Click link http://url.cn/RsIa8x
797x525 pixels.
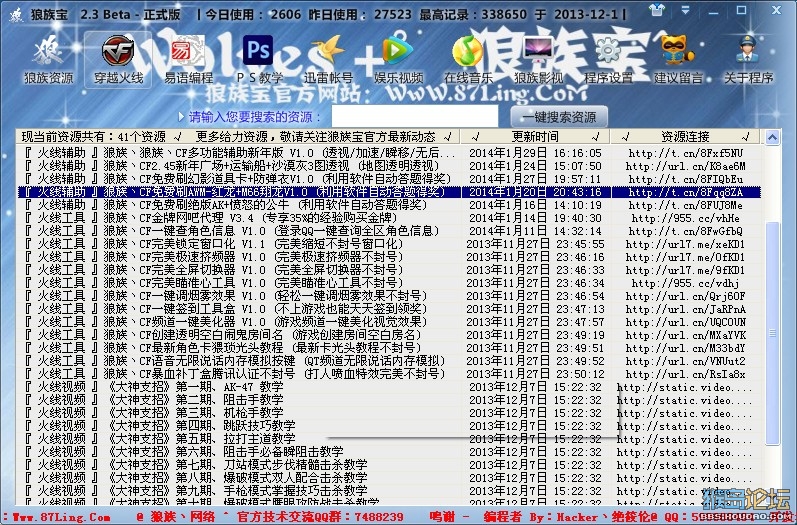tap(686, 374)
